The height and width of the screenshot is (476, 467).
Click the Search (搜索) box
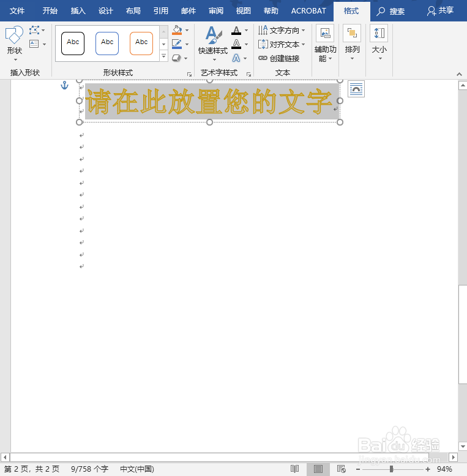tap(390, 11)
